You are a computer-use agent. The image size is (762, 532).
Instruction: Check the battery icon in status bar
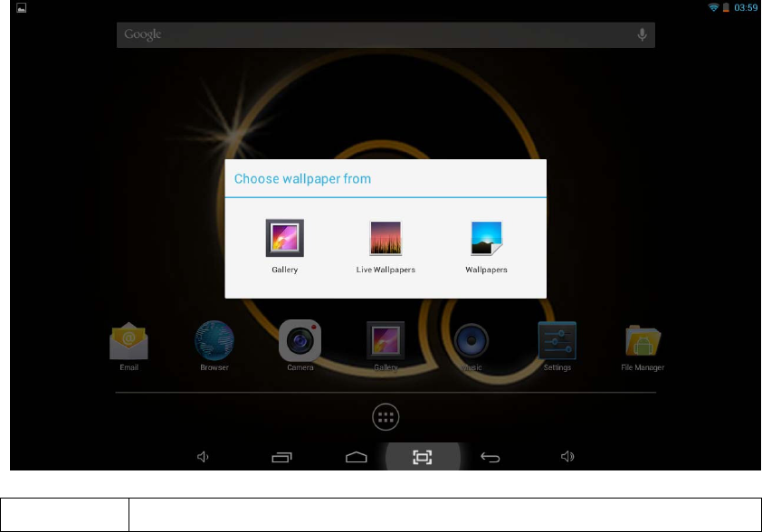click(x=726, y=7)
